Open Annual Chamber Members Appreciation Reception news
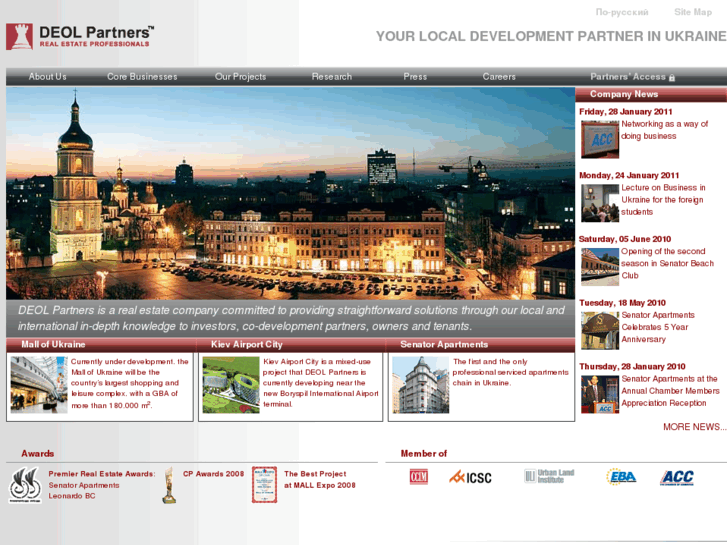Image resolution: width=727 pixels, height=545 pixels. point(670,391)
